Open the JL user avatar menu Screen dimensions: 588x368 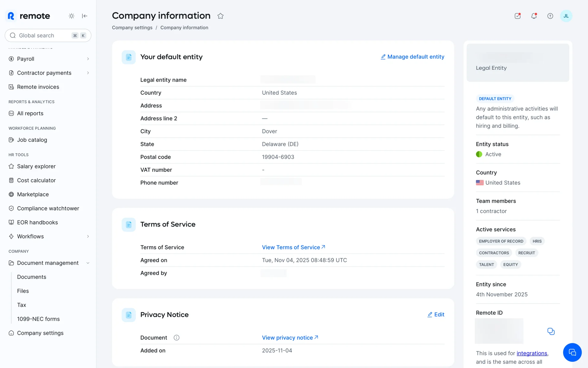click(x=566, y=16)
